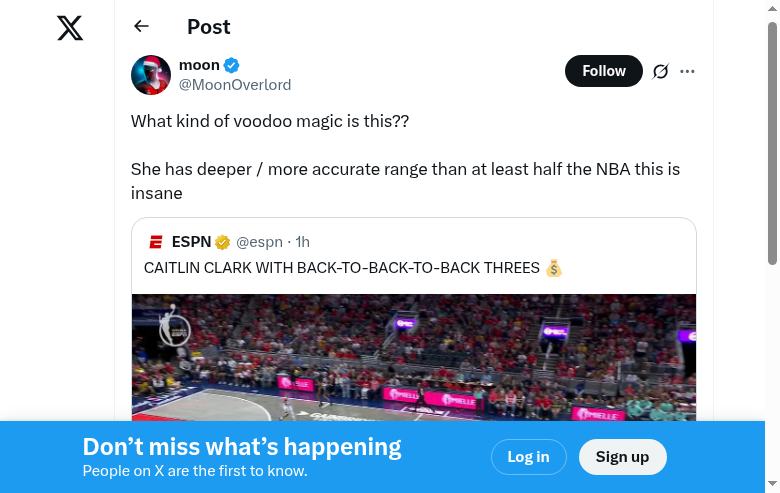Open the three-dot more options menu
The width and height of the screenshot is (780, 493).
[687, 71]
